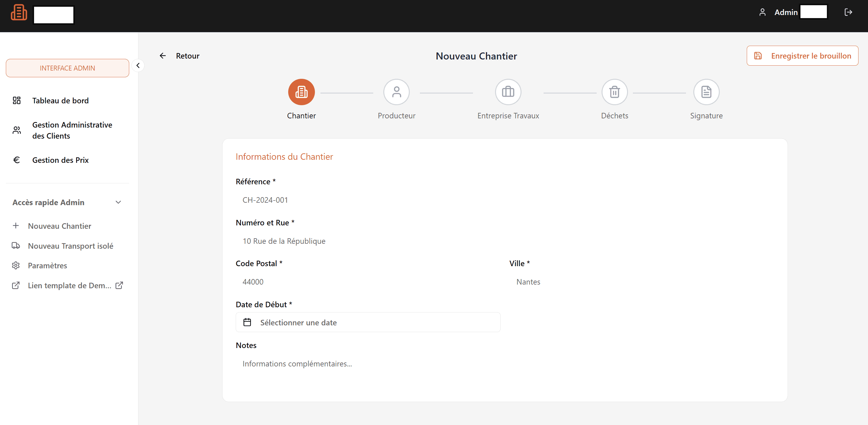Click the Déchets trash step icon
This screenshot has height=425, width=868.
tap(614, 92)
